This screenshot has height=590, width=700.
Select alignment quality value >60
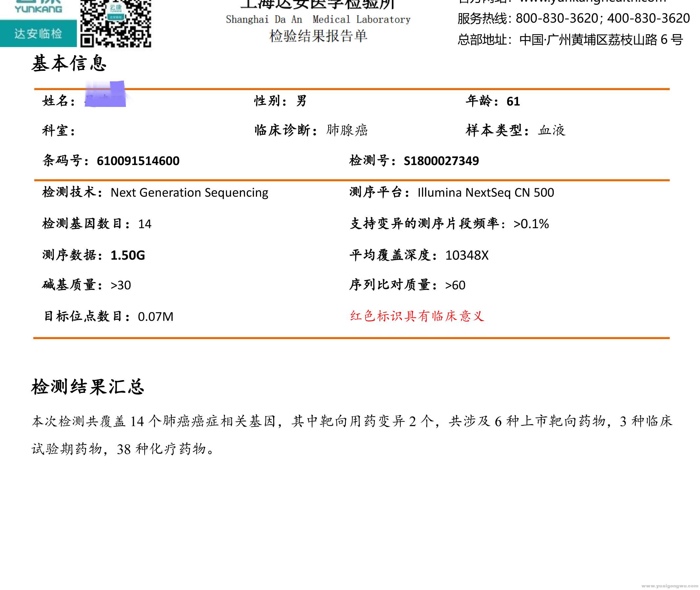(x=455, y=285)
